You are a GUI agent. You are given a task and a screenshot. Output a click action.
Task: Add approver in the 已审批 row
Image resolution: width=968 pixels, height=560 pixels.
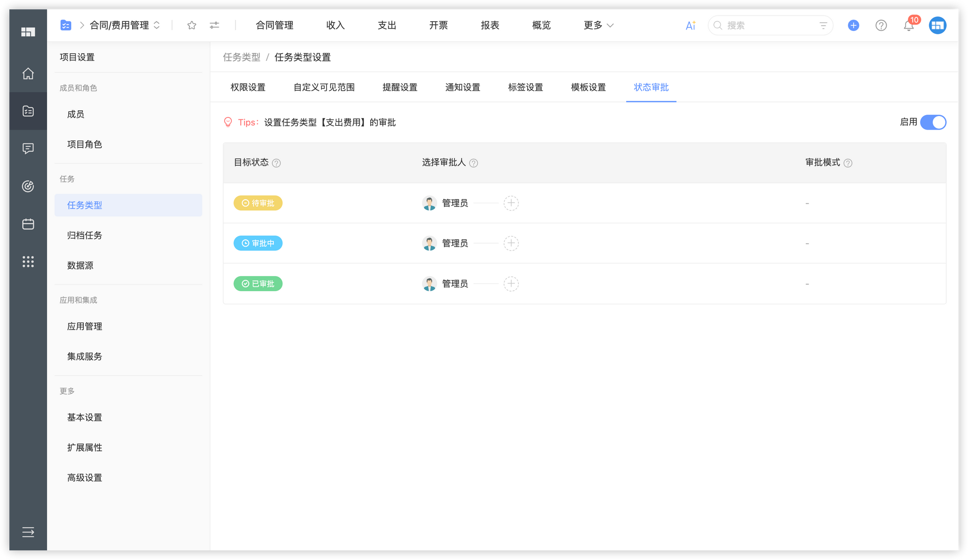pyautogui.click(x=511, y=284)
